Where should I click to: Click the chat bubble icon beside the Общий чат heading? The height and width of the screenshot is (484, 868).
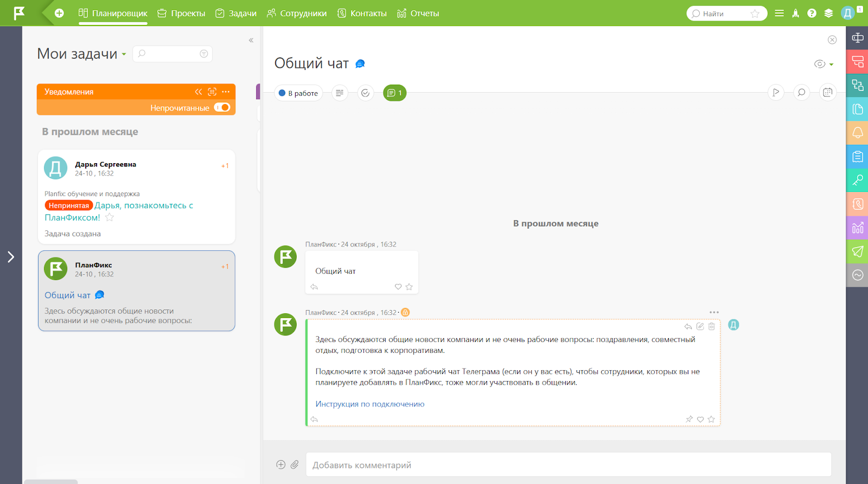[360, 64]
